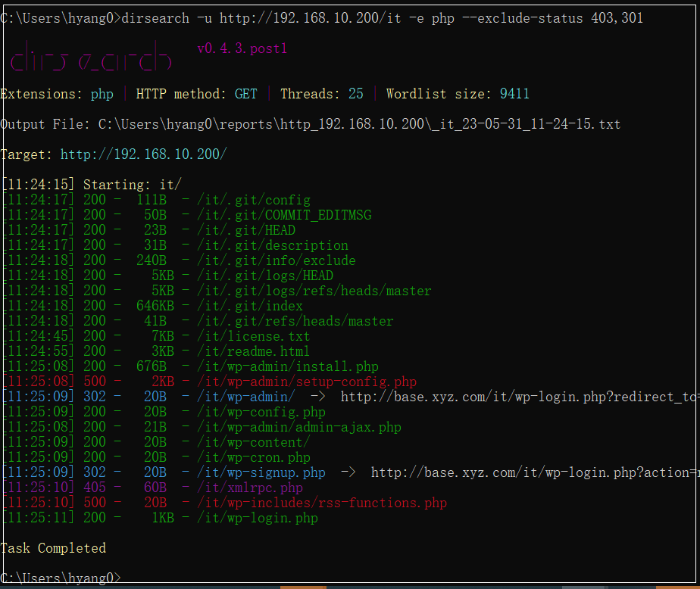Click the wp-login.php?action redirect URL

(536, 472)
